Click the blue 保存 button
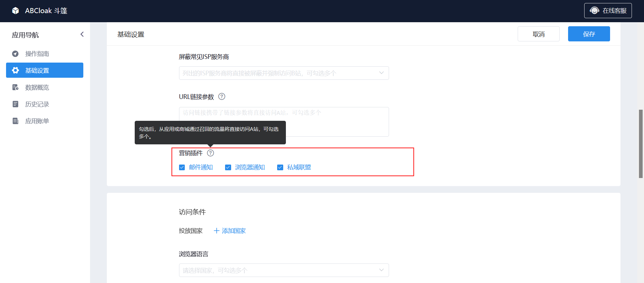The height and width of the screenshot is (283, 644). 589,34
